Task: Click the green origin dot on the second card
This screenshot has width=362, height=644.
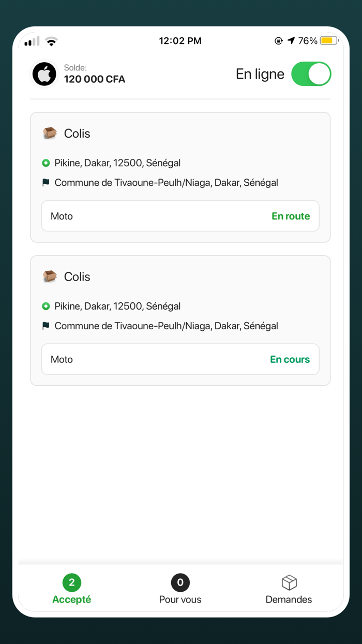Action: click(47, 306)
